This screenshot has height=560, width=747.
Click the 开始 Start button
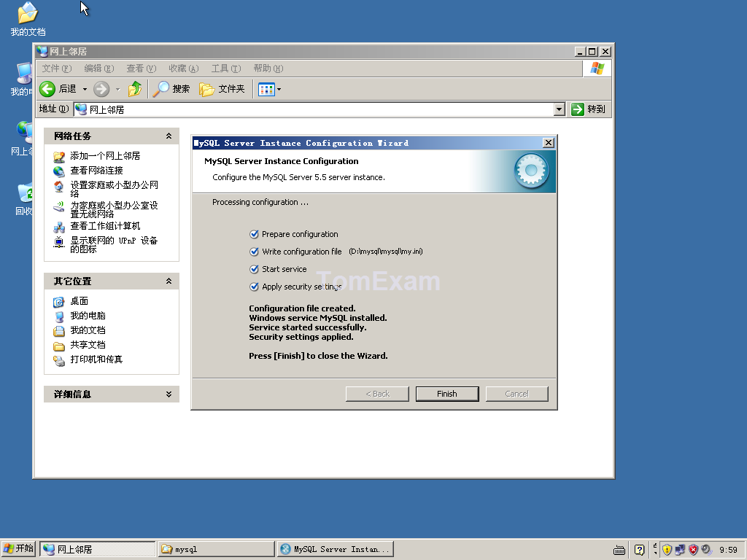(x=18, y=548)
